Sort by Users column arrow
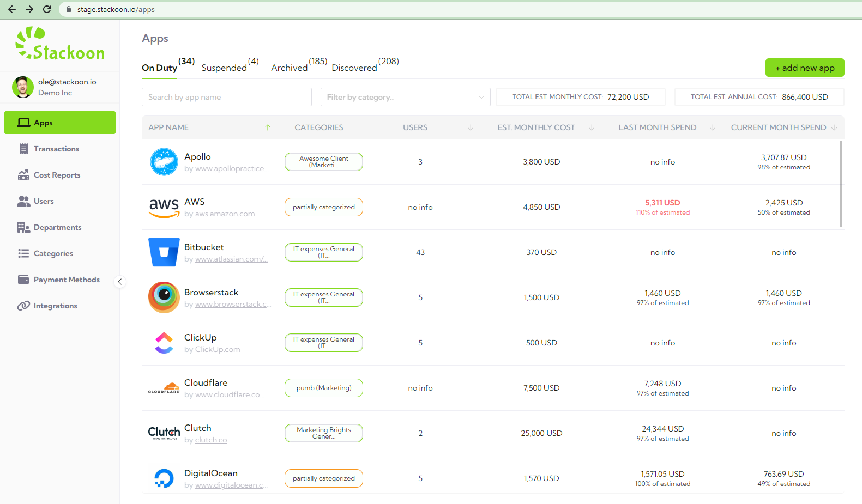 point(470,127)
